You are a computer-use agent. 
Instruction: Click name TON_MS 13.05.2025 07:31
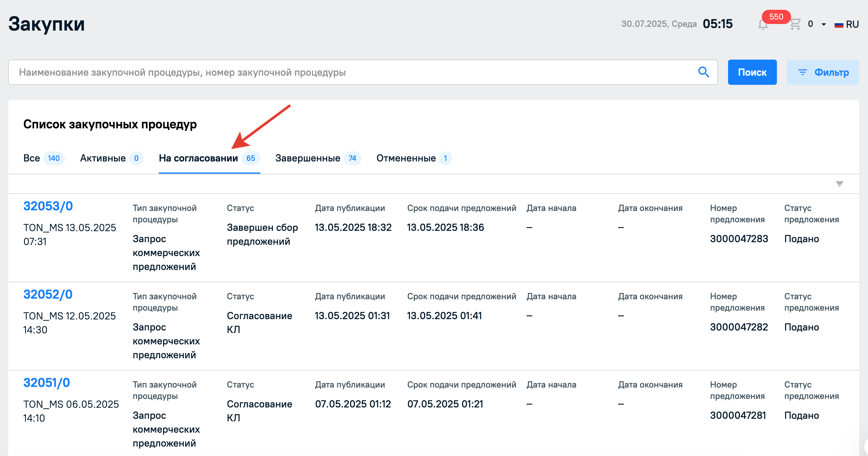pos(70,235)
